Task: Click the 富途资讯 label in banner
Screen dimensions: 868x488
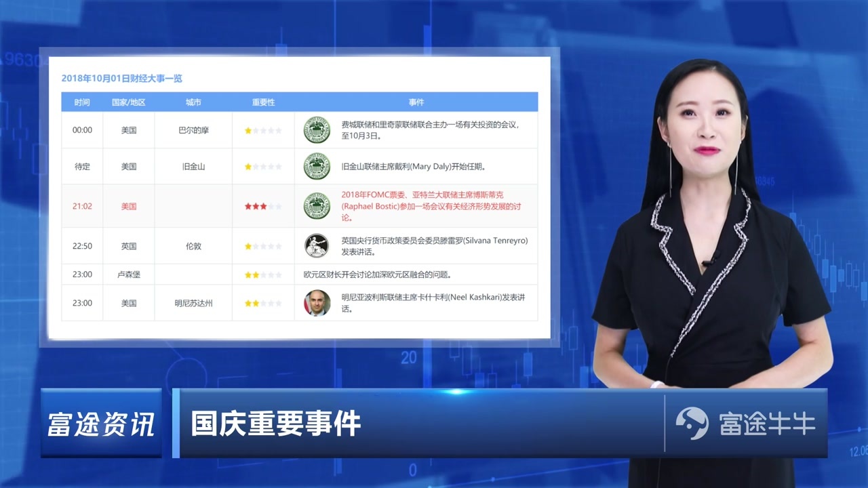Action: (x=101, y=424)
